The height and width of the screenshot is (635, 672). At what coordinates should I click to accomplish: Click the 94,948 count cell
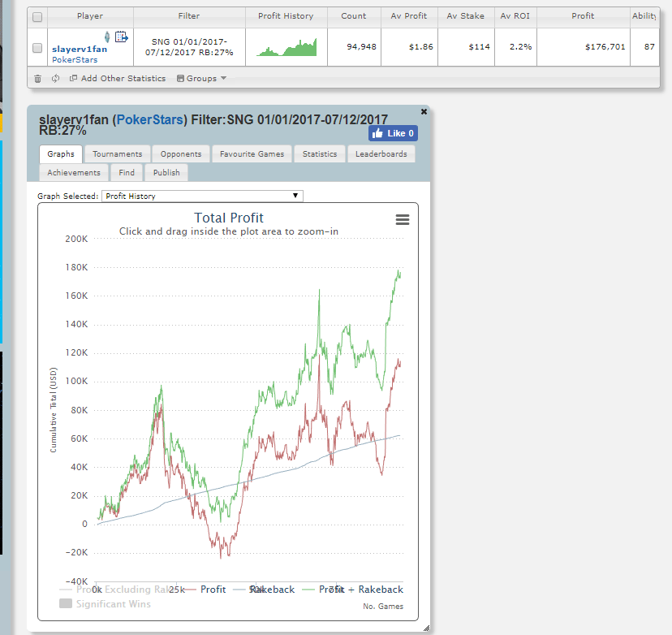354,47
